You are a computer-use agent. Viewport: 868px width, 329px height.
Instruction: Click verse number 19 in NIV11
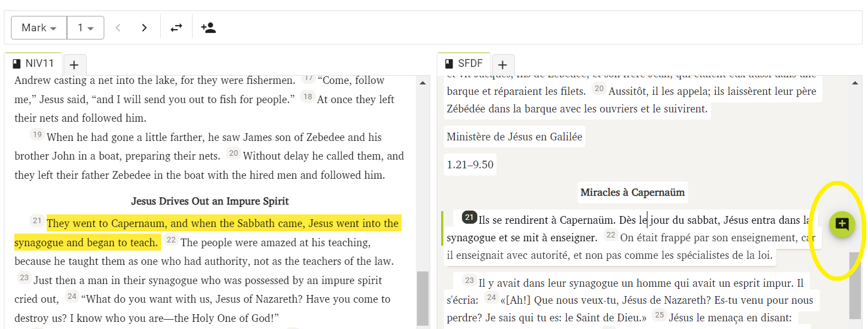pyautogui.click(x=37, y=134)
